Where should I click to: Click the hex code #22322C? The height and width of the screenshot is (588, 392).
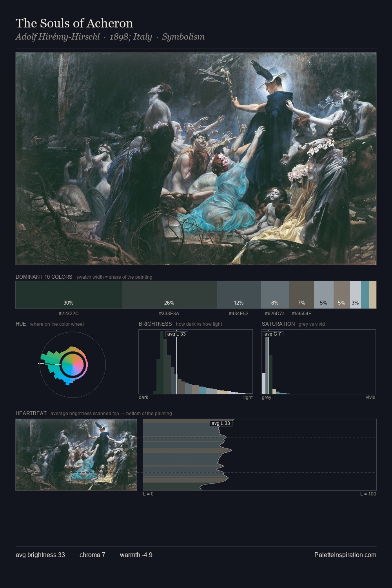(x=69, y=314)
